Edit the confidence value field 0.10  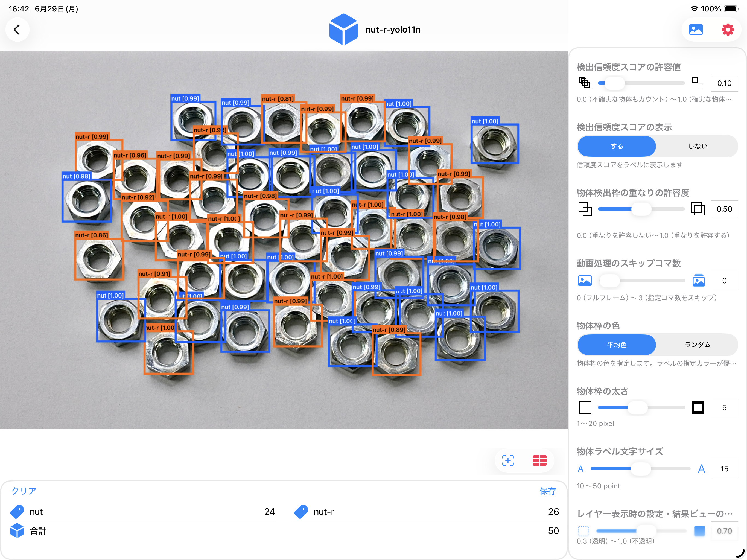pos(724,83)
